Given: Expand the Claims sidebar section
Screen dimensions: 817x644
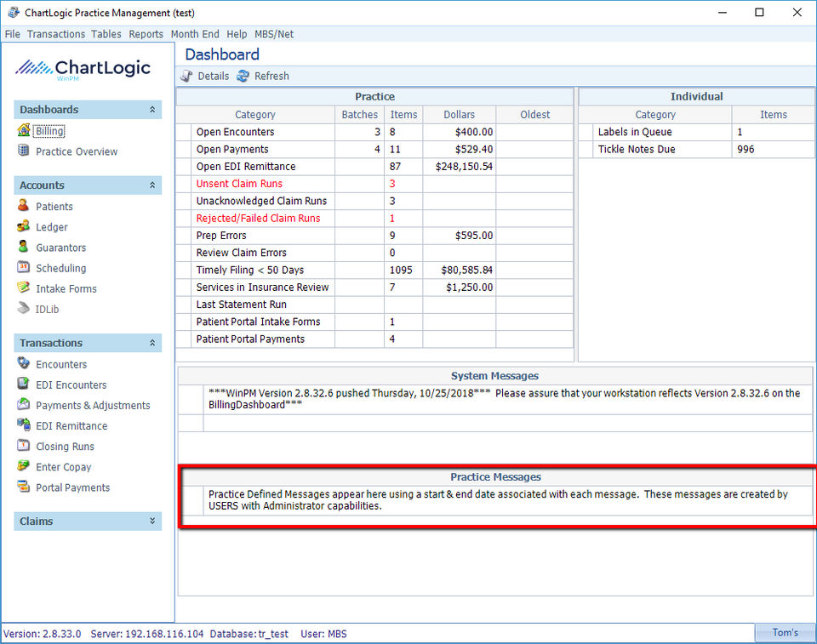Looking at the screenshot, I should coord(152,521).
